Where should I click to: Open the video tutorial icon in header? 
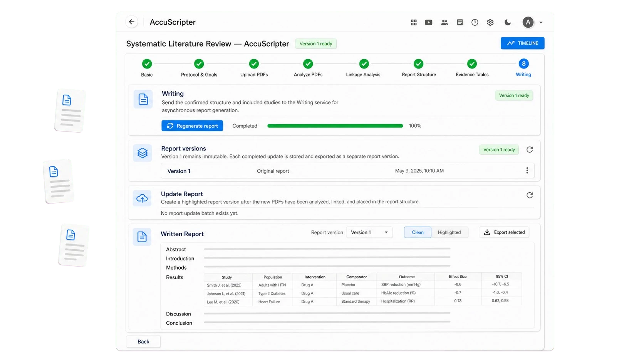(428, 22)
